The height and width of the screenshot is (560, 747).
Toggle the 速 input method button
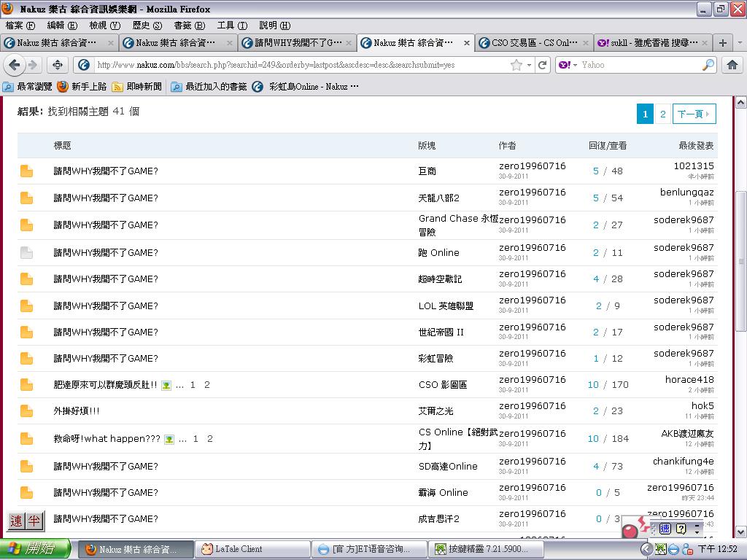[x=16, y=521]
